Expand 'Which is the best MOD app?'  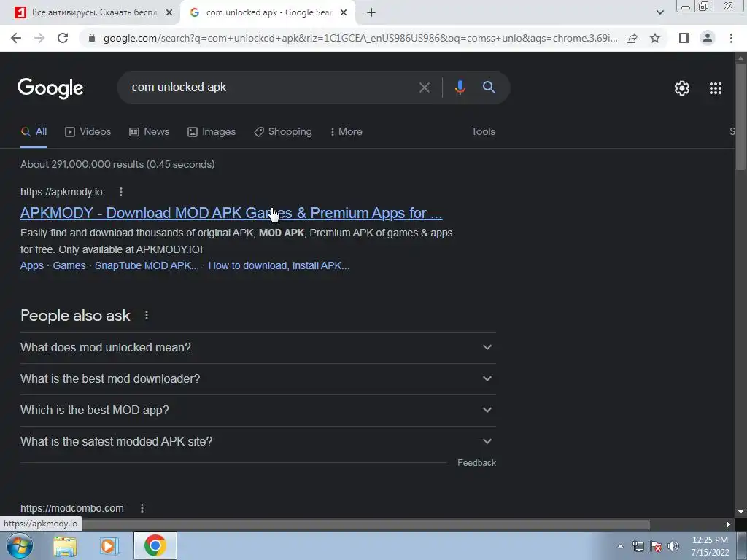[x=258, y=410]
